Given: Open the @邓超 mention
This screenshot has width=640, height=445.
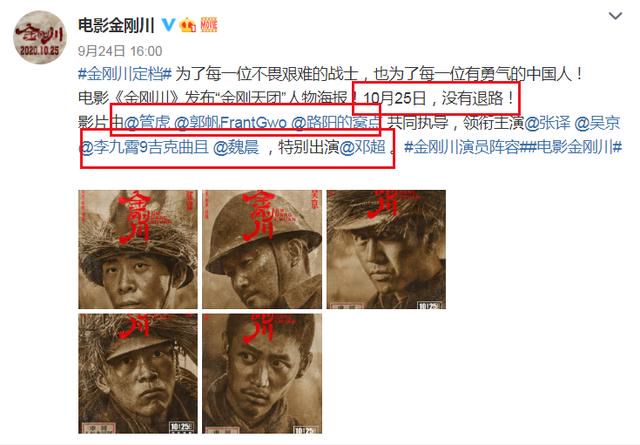Looking at the screenshot, I should (x=362, y=147).
